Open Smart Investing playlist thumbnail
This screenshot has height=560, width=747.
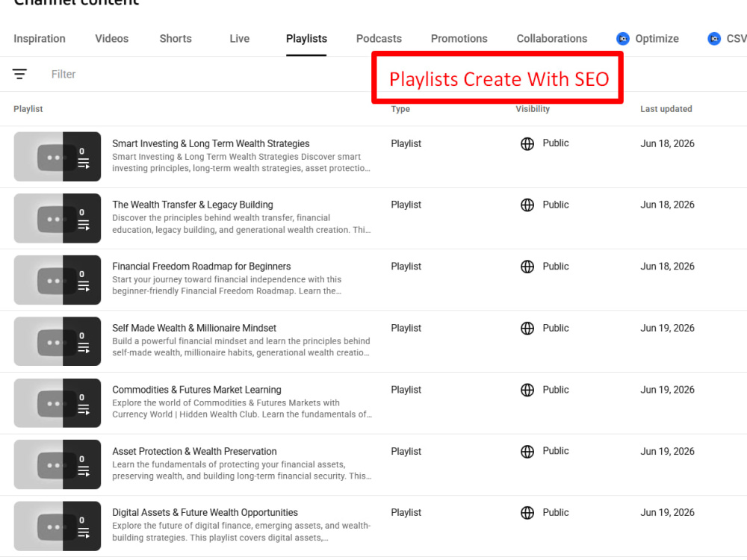(58, 157)
